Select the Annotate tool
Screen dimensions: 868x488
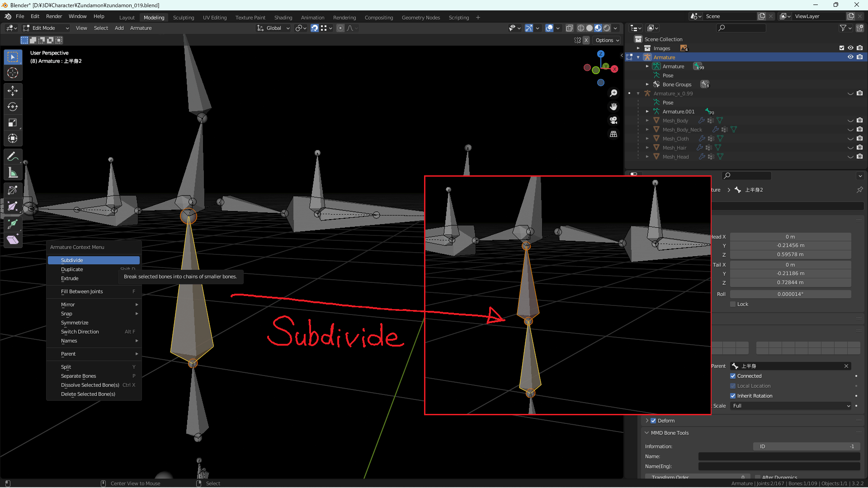coord(13,156)
